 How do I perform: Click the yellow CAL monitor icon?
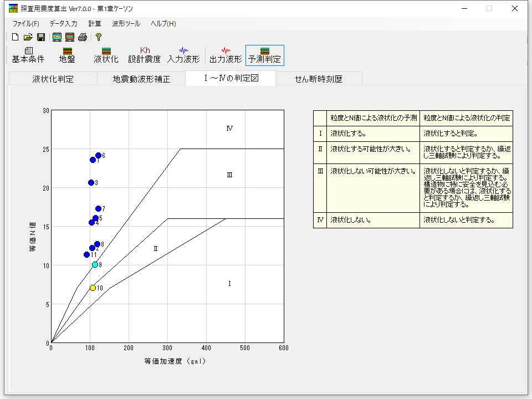pyautogui.click(x=57, y=37)
